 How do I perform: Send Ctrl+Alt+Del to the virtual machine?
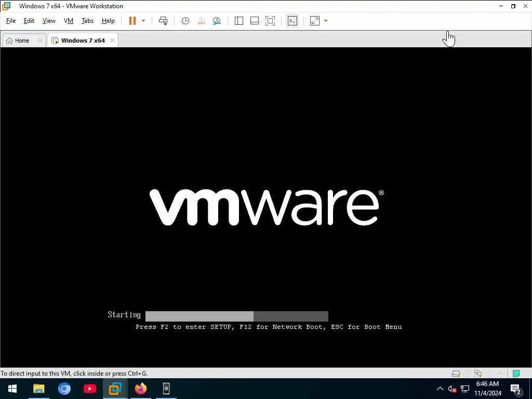point(163,21)
